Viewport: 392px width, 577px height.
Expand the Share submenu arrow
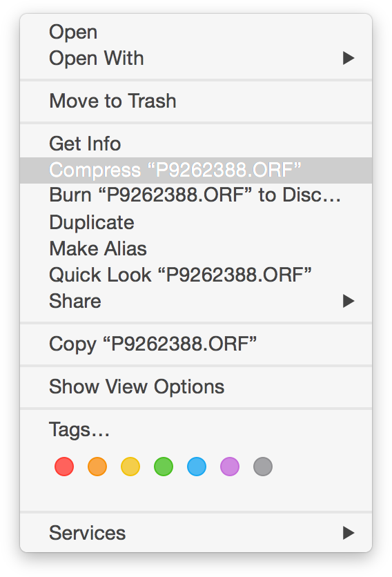(x=349, y=301)
